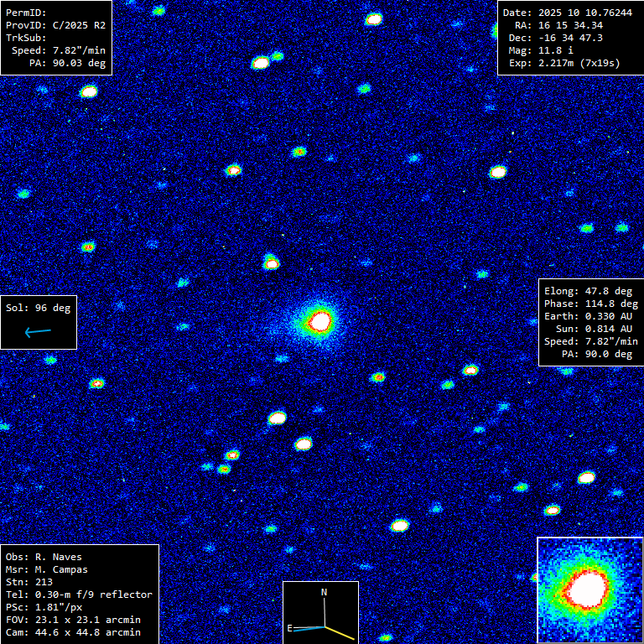This screenshot has height=644, width=644.
Task: Click the yellow line in the compass box
Action: point(340,632)
